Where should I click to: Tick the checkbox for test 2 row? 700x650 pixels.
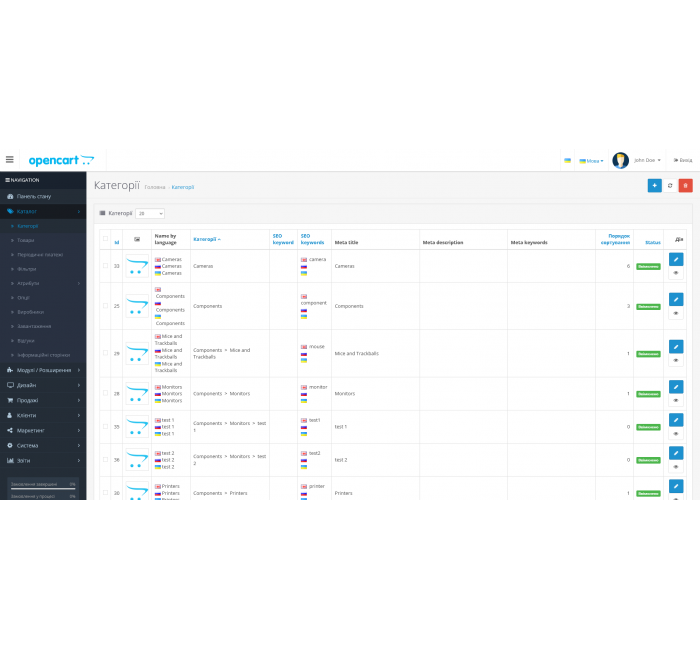tap(105, 459)
